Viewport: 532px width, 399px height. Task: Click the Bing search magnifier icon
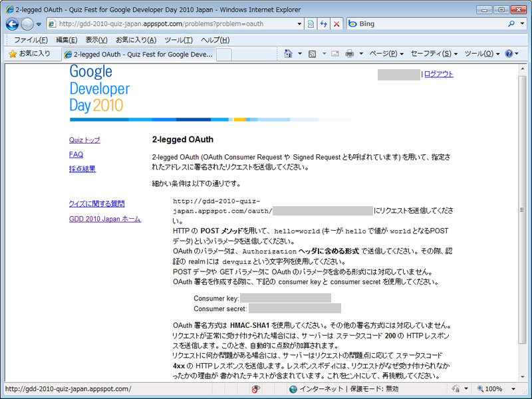512,24
